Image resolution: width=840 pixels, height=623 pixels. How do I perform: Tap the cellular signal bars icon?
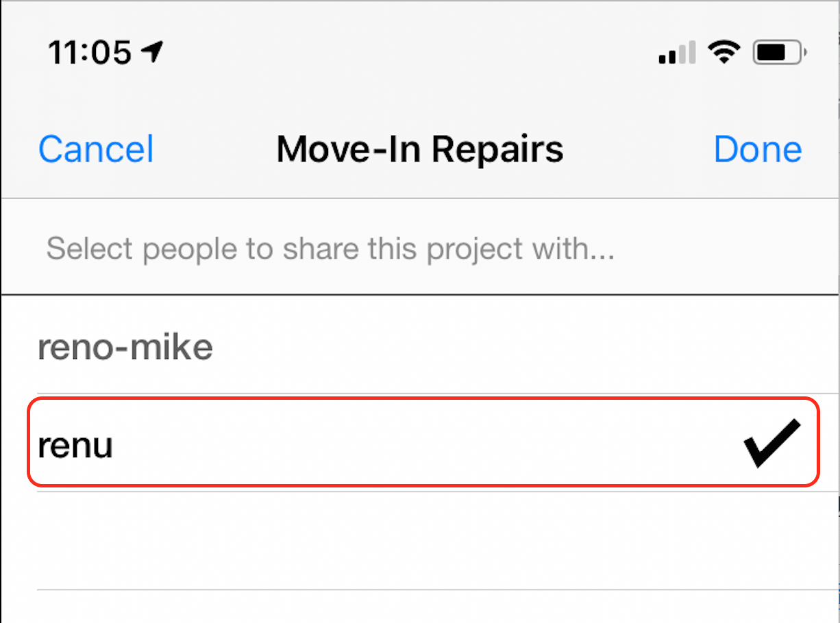[678, 52]
